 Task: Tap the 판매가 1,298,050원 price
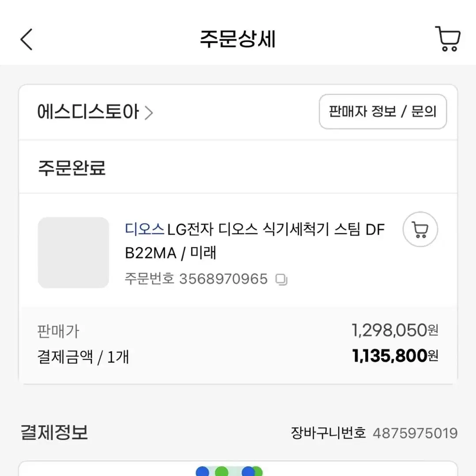[395, 330]
